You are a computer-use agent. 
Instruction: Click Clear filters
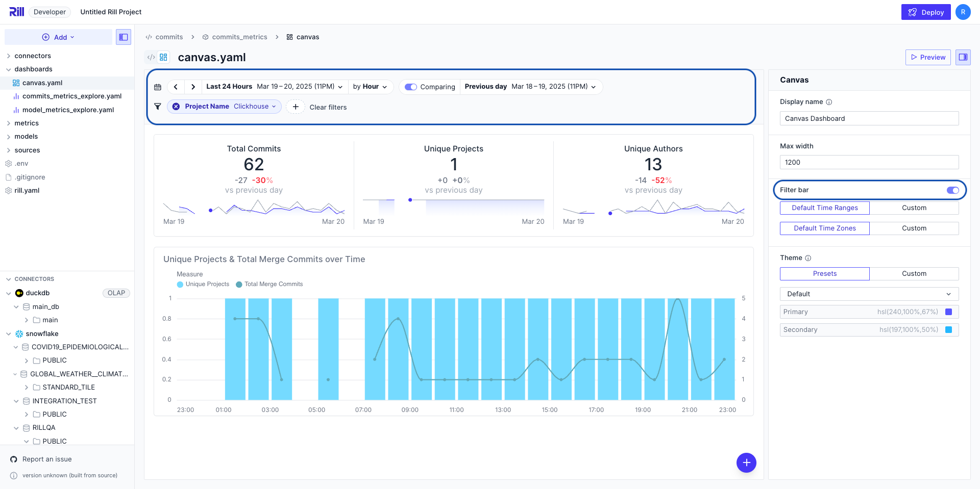tap(328, 107)
